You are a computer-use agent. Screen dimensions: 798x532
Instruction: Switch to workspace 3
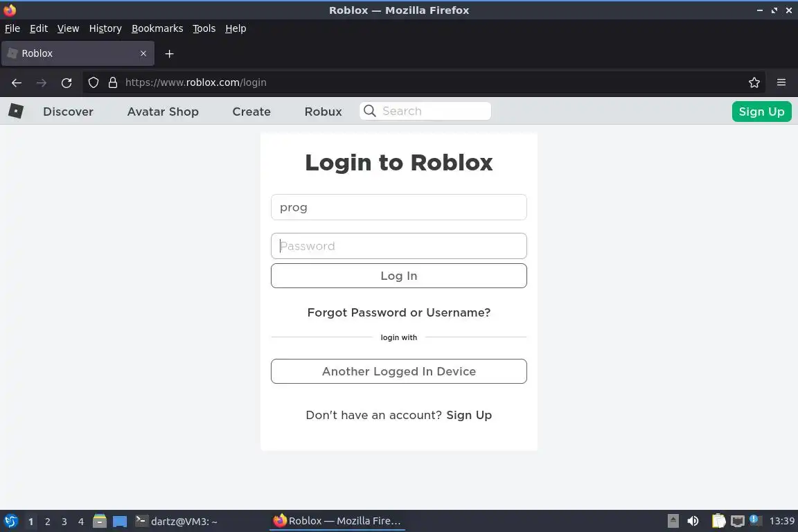click(64, 522)
